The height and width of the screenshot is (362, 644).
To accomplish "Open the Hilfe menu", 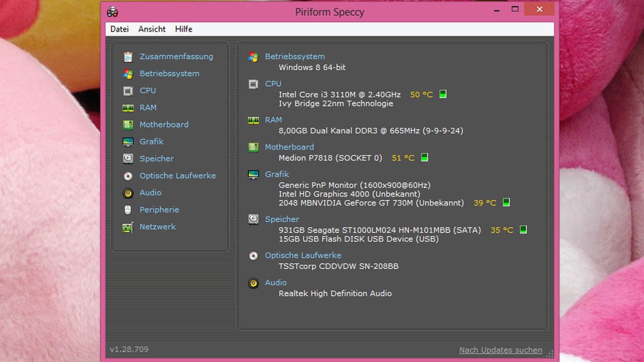I will point(183,29).
